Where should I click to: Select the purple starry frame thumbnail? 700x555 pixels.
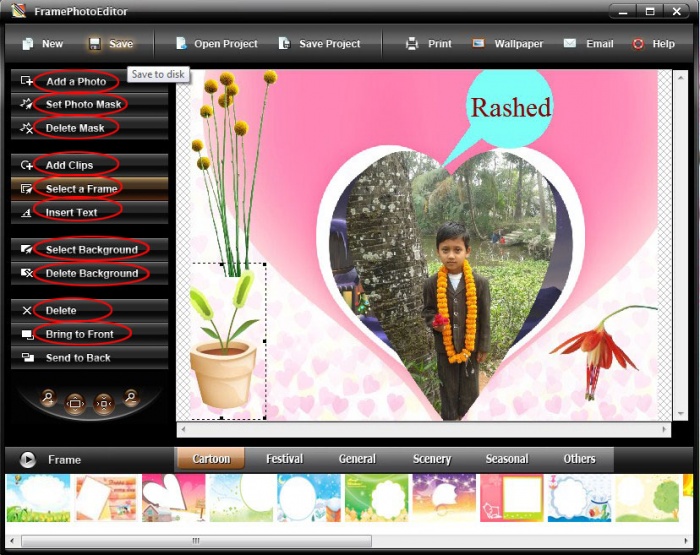coord(445,498)
